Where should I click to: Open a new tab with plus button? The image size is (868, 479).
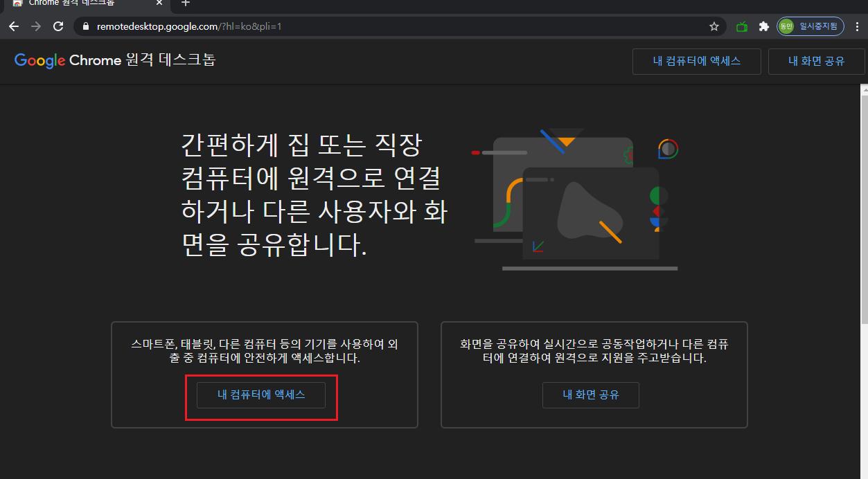coord(186,3)
